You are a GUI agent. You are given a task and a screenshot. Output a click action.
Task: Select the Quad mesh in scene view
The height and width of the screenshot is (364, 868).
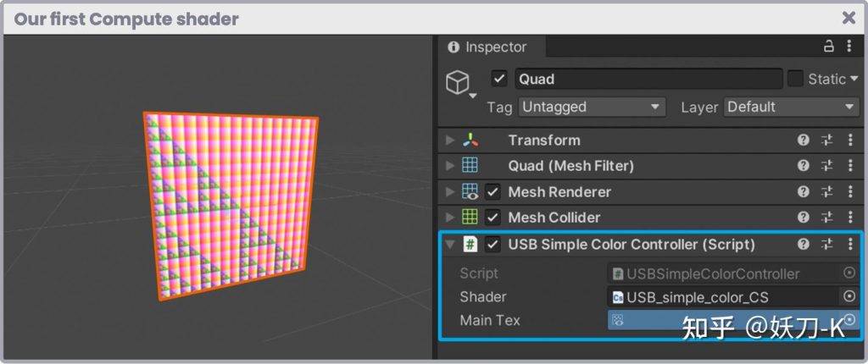click(230, 206)
